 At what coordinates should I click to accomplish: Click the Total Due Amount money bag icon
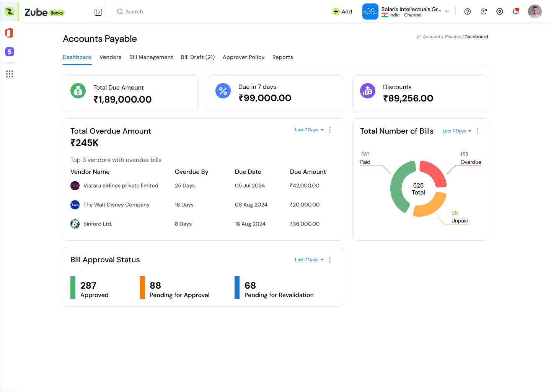click(78, 91)
